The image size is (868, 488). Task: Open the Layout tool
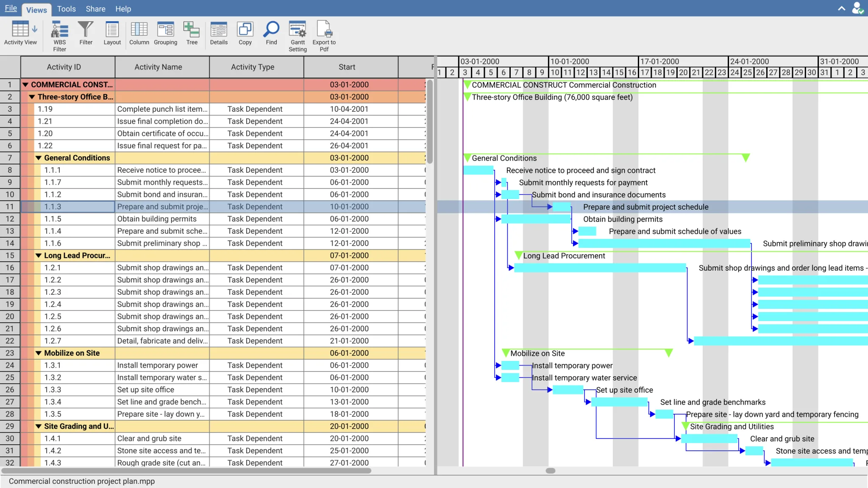112,33
